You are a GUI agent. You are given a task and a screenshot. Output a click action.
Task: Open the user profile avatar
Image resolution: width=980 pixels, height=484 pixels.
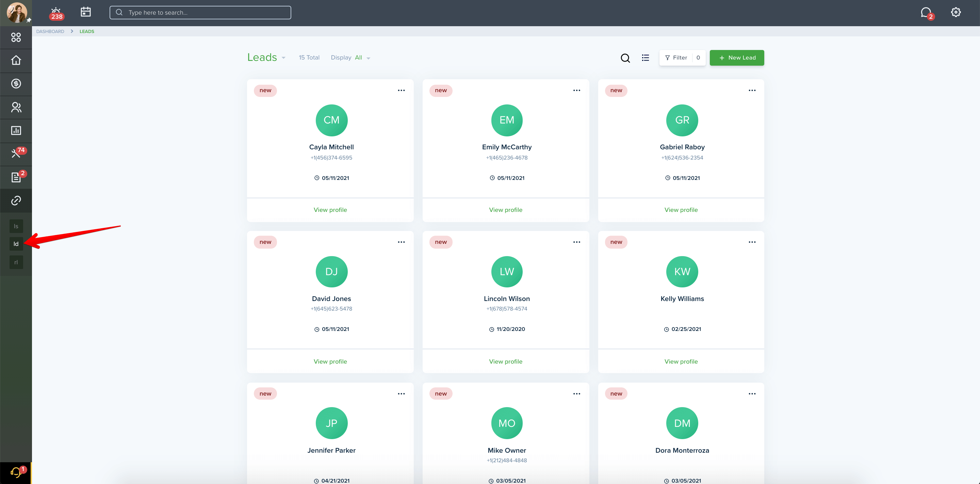click(17, 12)
